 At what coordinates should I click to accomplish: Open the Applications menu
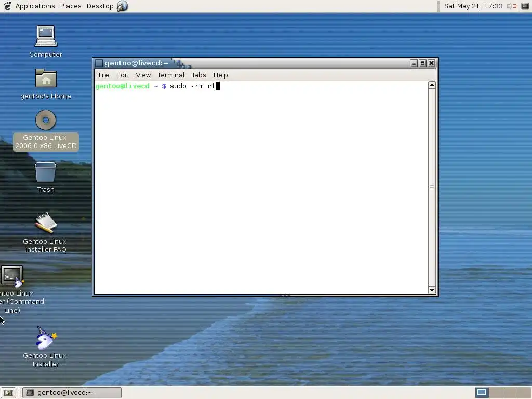tap(35, 6)
